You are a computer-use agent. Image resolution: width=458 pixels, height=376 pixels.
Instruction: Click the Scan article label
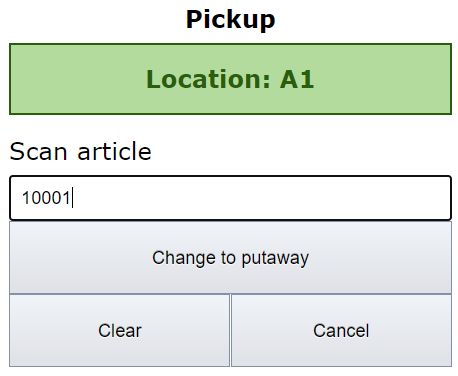(x=81, y=151)
